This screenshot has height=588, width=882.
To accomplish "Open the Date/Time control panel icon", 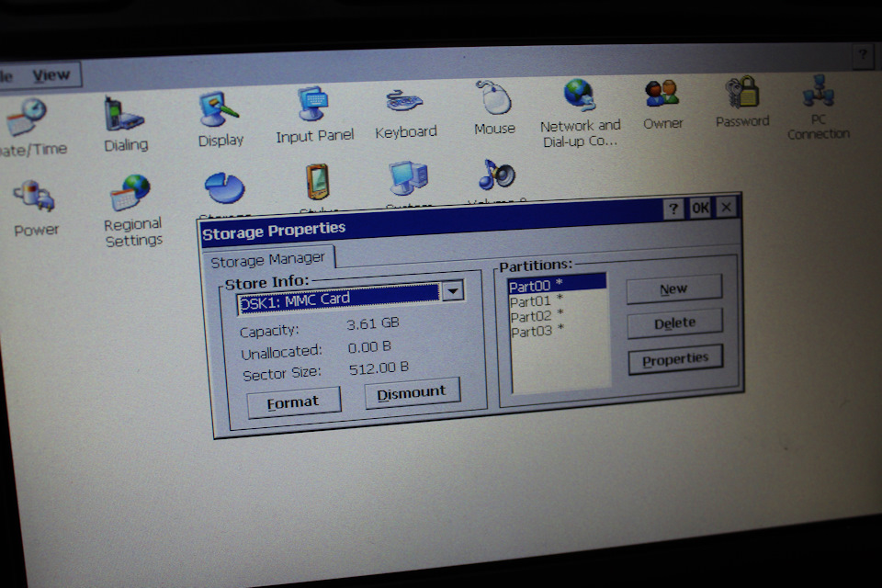I will [x=26, y=117].
